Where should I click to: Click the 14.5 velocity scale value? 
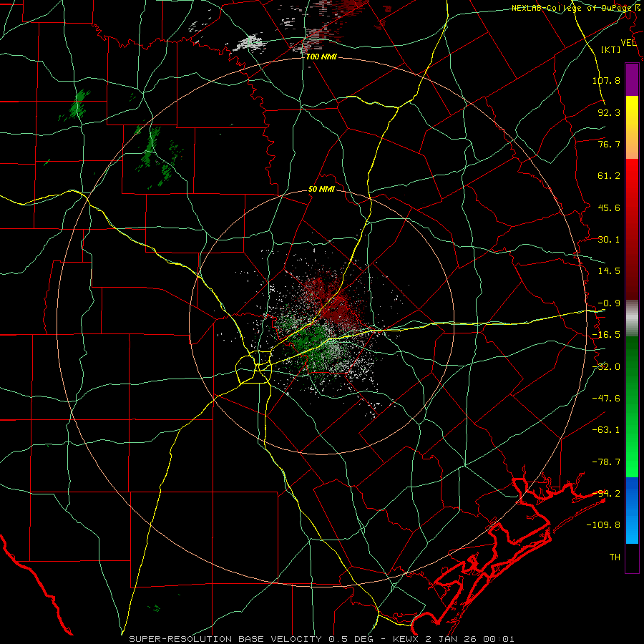point(609,271)
